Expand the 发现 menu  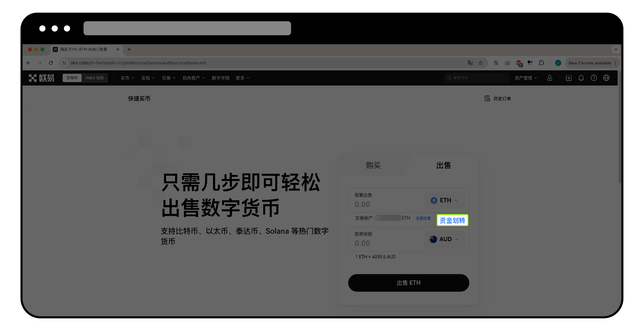(148, 78)
